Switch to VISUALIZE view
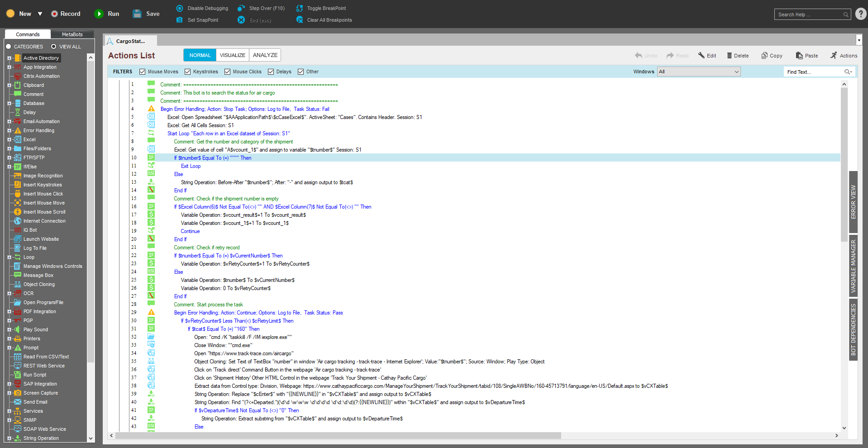Screen dimensions: 868x448 [x=233, y=55]
